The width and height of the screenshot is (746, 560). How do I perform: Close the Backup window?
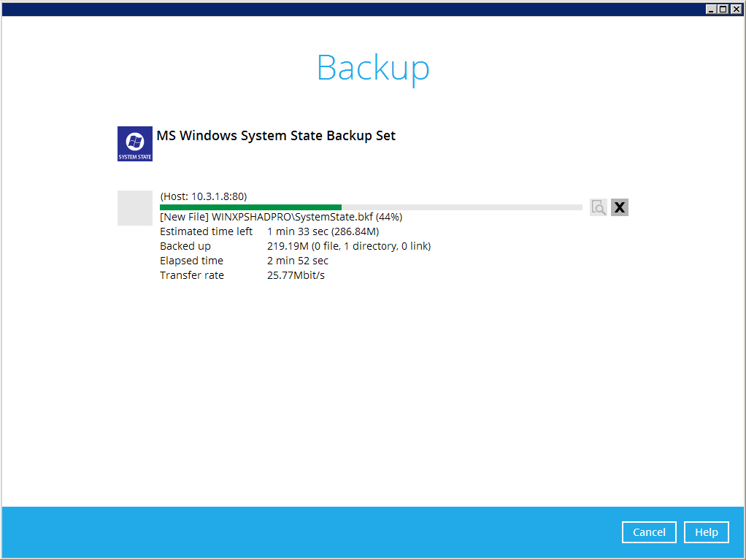pyautogui.click(x=736, y=9)
